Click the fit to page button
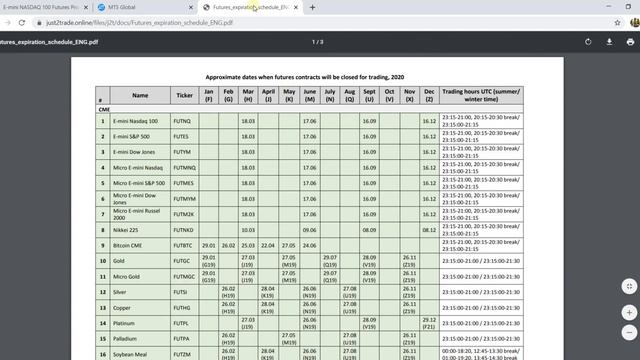The height and width of the screenshot is (360, 640). tap(629, 286)
